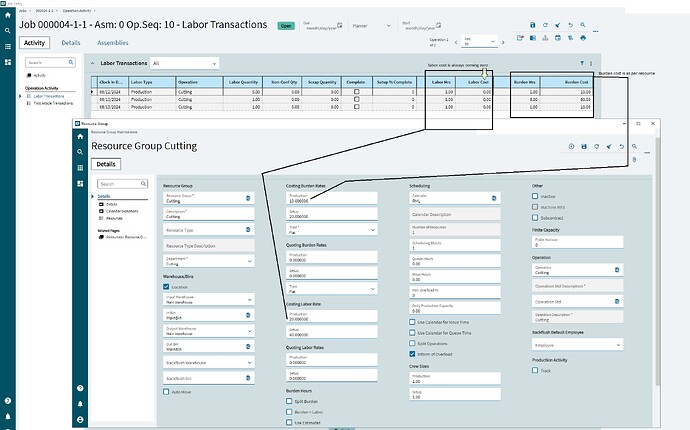Open Home in the Job Entry sidebar
690x430 pixels.
pyautogui.click(x=7, y=15)
